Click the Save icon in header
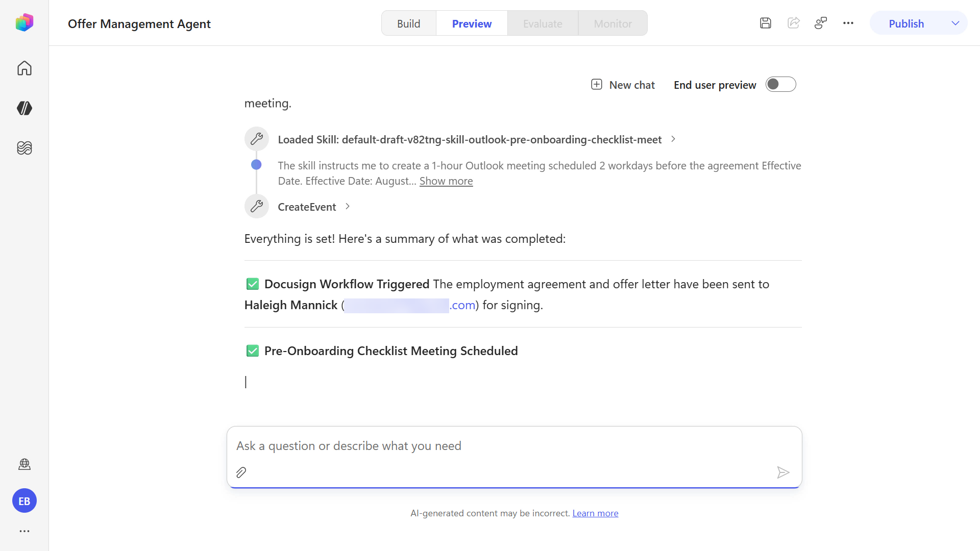Image resolution: width=980 pixels, height=551 pixels. tap(766, 23)
